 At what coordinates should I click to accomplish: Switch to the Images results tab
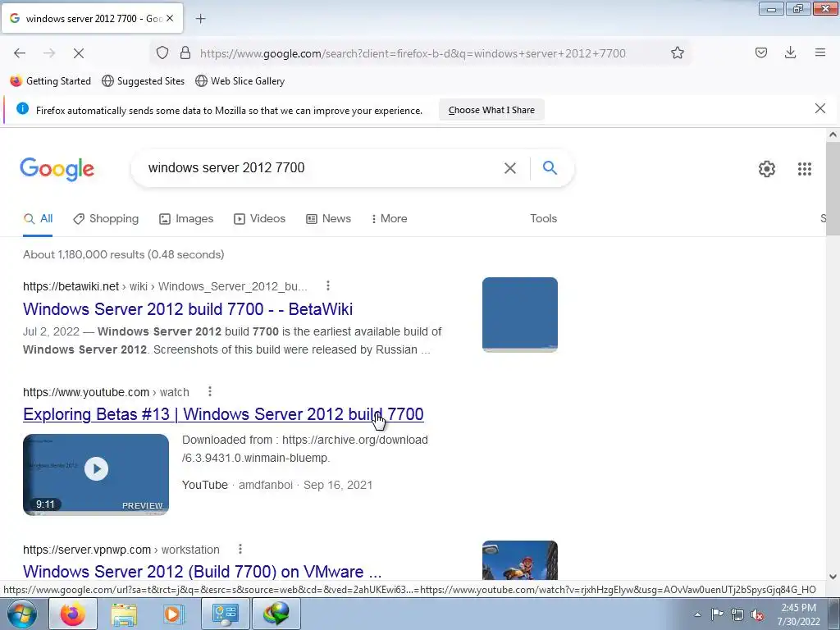pyautogui.click(x=186, y=218)
